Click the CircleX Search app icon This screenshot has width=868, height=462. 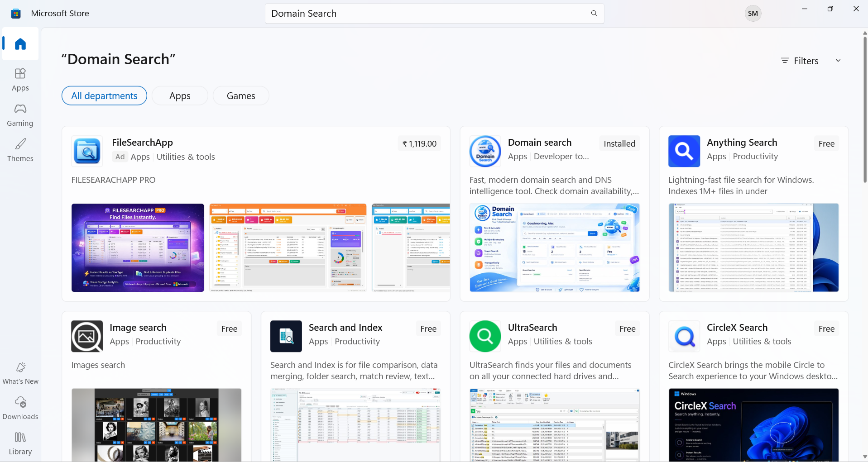[x=684, y=336]
